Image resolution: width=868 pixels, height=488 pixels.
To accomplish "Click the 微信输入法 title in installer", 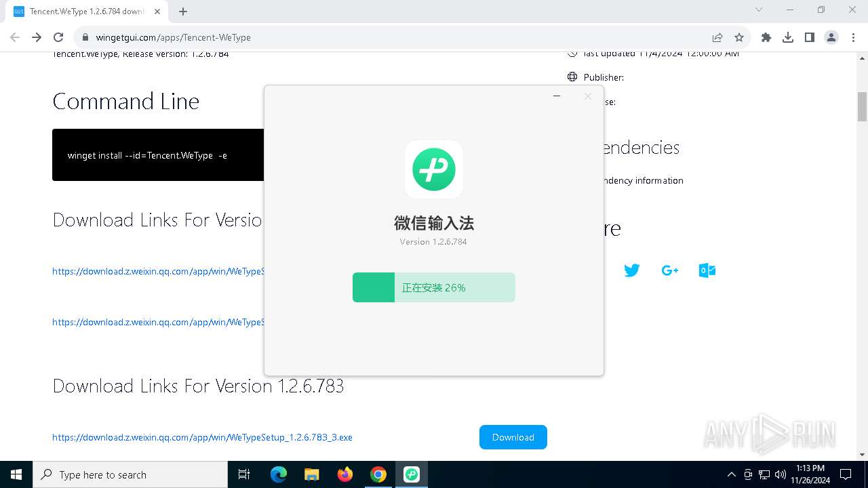I will point(434,223).
